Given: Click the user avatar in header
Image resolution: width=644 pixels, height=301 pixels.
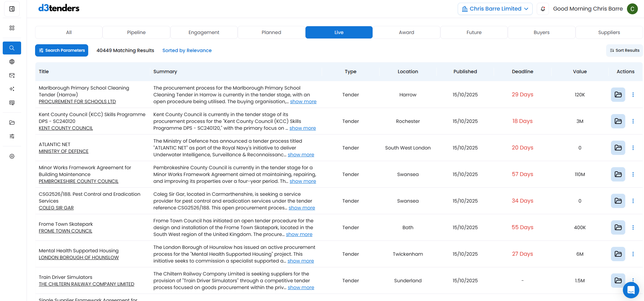Looking at the screenshot, I should click(x=632, y=9).
